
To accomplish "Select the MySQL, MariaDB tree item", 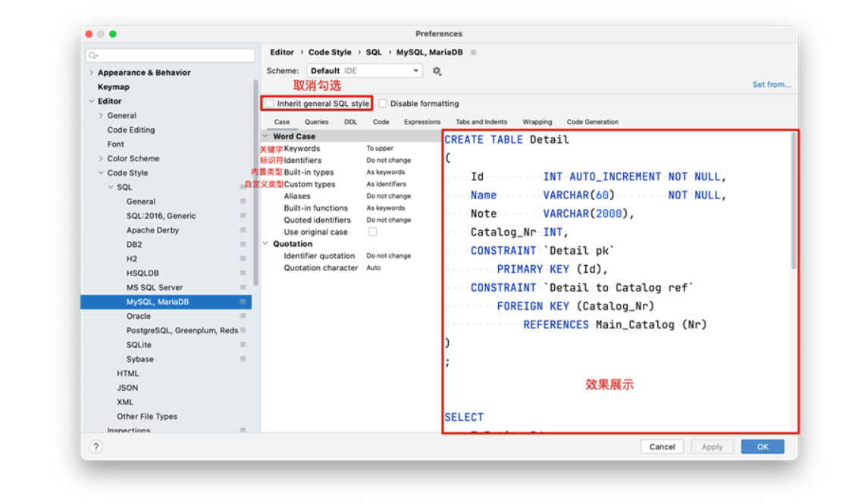I will 166,301.
